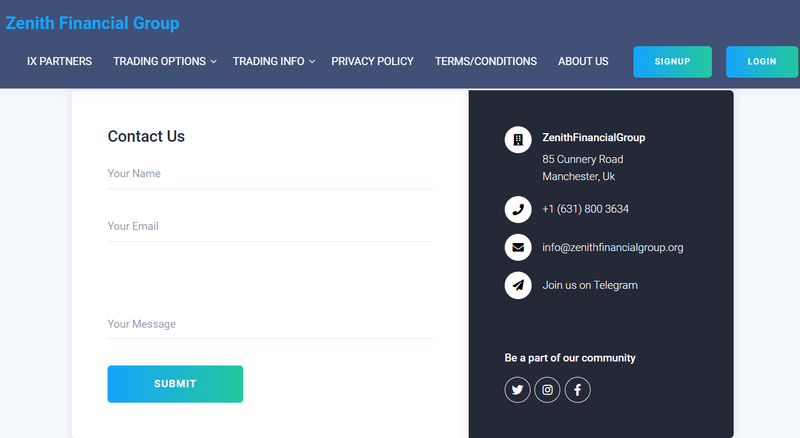Screen dimensions: 800x438
Task: Click the envelope email icon
Action: 518,247
